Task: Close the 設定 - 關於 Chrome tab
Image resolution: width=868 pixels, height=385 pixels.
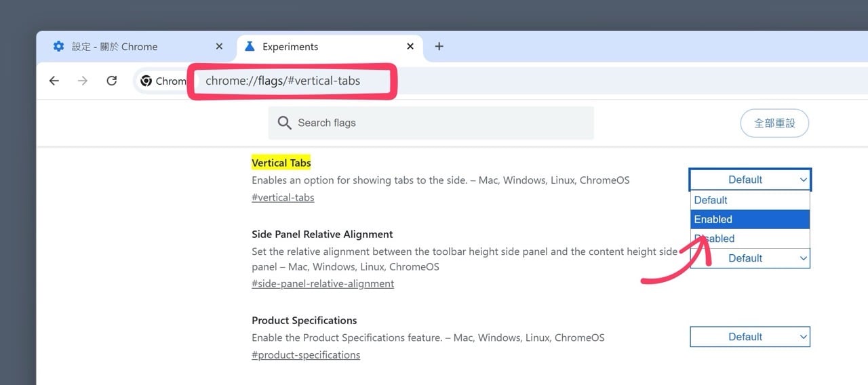Action: click(x=218, y=46)
